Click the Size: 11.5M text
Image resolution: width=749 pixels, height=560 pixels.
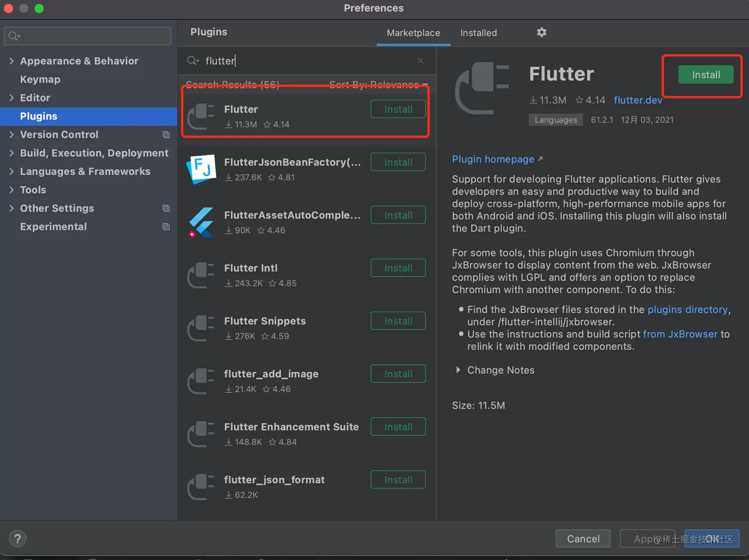479,406
